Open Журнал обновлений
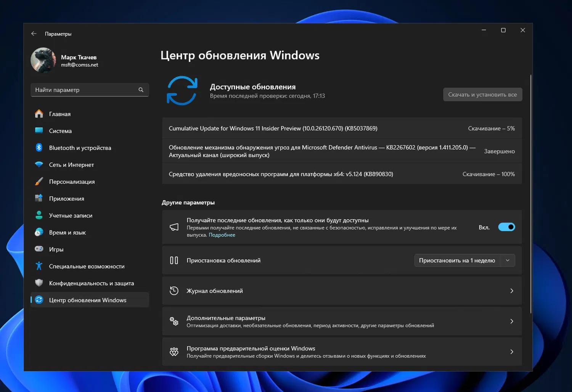 (x=342, y=291)
